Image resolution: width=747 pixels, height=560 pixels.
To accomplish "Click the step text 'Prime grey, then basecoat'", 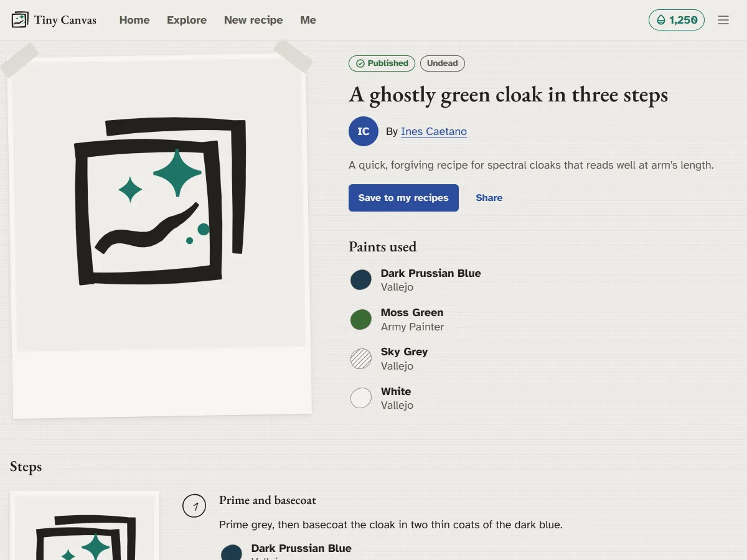I will click(x=391, y=525).
